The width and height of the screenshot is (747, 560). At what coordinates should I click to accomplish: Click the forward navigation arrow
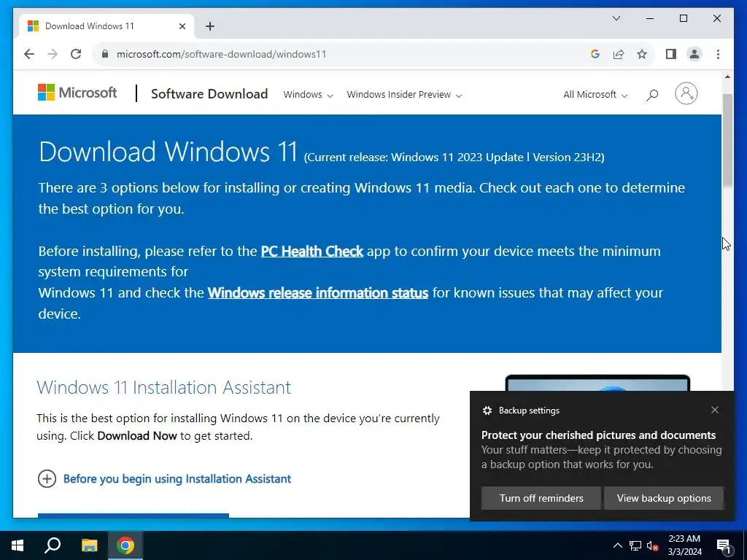53,54
